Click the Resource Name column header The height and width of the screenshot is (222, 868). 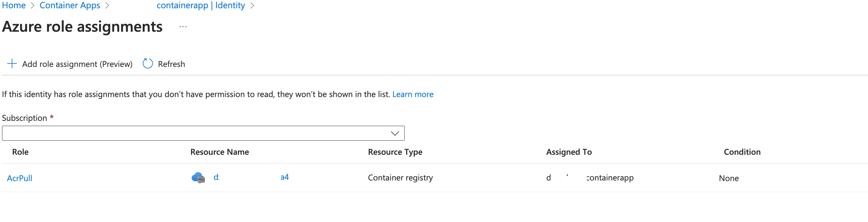tap(220, 152)
